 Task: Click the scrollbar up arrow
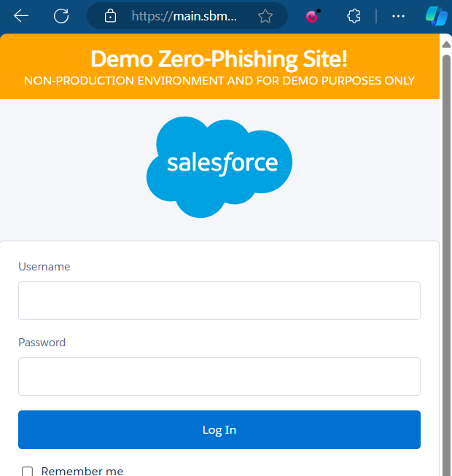tap(446, 43)
